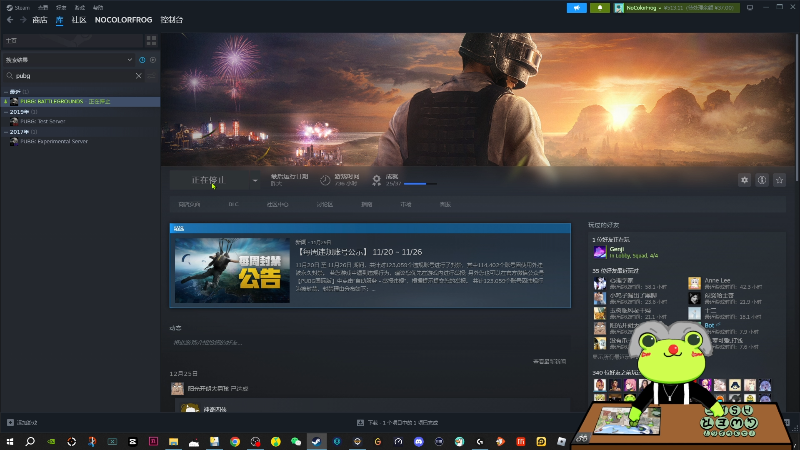Open achievements via the trophy icon
The height and width of the screenshot is (450, 800).
tap(377, 180)
